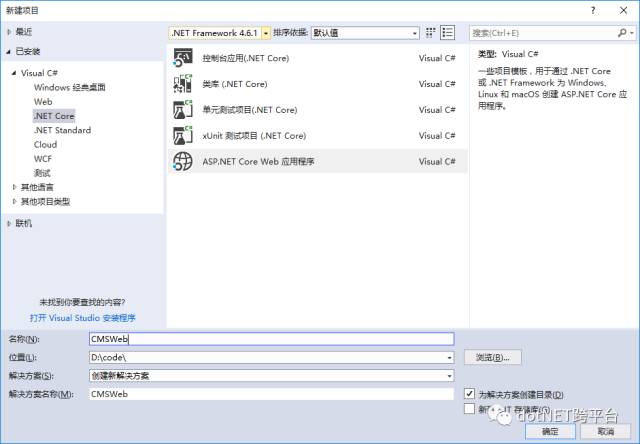Screen dimensions: 640x444
Task: Select the Web category
Action: point(43,102)
